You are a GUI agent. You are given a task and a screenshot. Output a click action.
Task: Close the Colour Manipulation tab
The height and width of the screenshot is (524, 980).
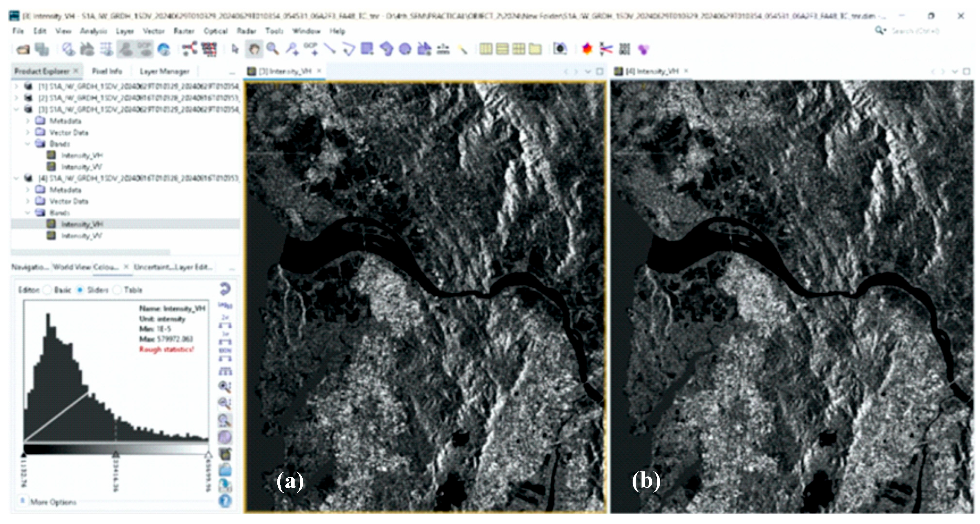coord(126,267)
